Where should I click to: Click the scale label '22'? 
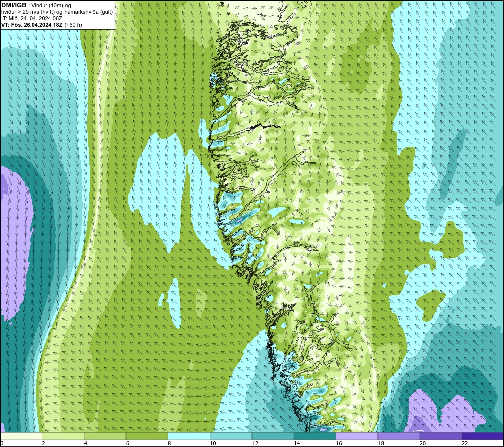point(465,444)
